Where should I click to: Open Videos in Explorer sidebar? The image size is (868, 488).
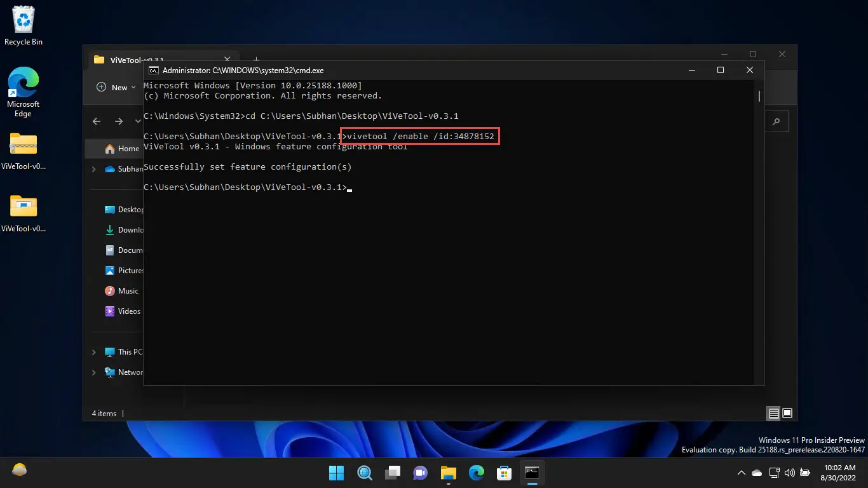coord(123,311)
